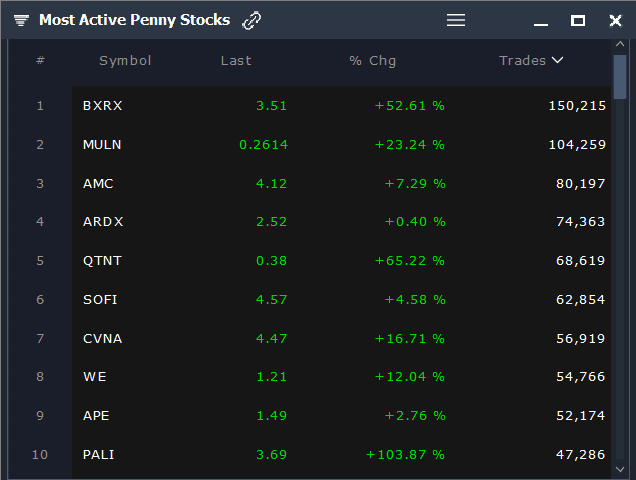This screenshot has width=636, height=480.
Task: Open the PALI stock entry
Action: tap(99, 455)
